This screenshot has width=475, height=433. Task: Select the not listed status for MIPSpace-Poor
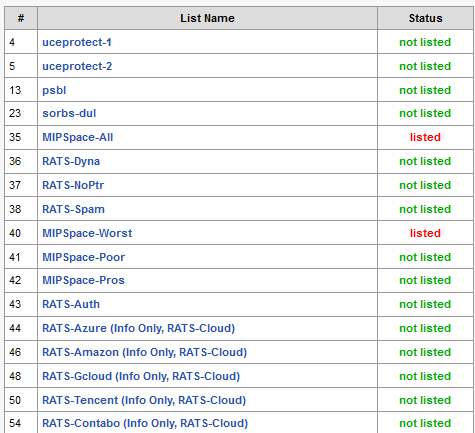tap(425, 257)
